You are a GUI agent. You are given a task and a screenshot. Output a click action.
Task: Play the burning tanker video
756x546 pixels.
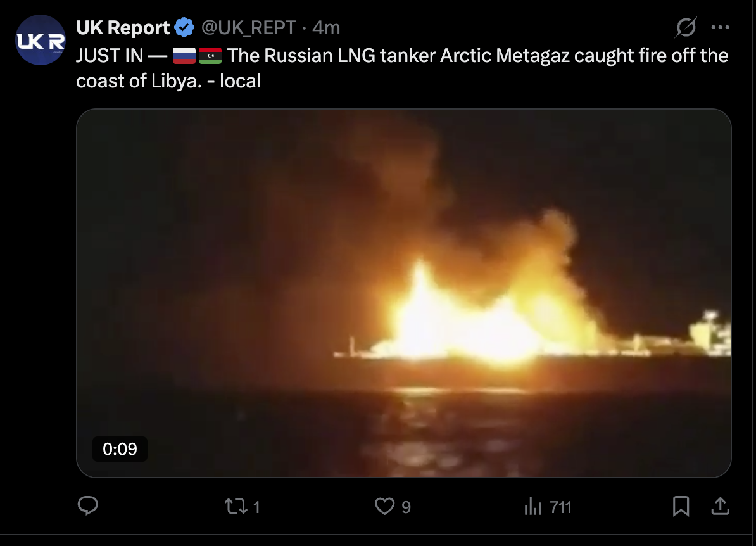403,293
